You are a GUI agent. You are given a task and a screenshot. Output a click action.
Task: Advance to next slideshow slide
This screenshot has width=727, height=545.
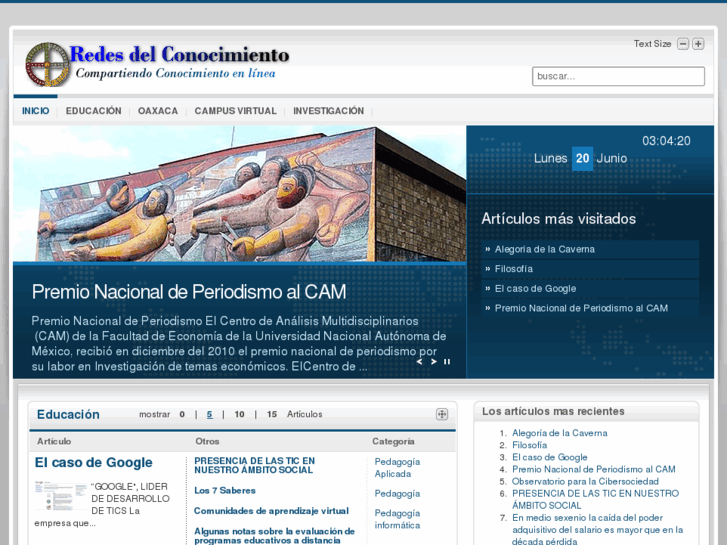point(434,362)
